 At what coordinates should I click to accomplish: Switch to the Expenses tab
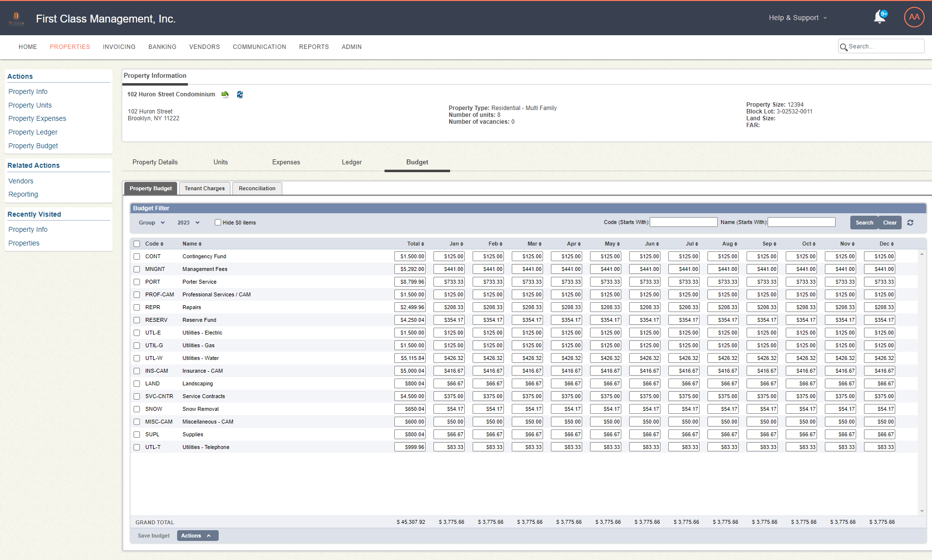[286, 162]
